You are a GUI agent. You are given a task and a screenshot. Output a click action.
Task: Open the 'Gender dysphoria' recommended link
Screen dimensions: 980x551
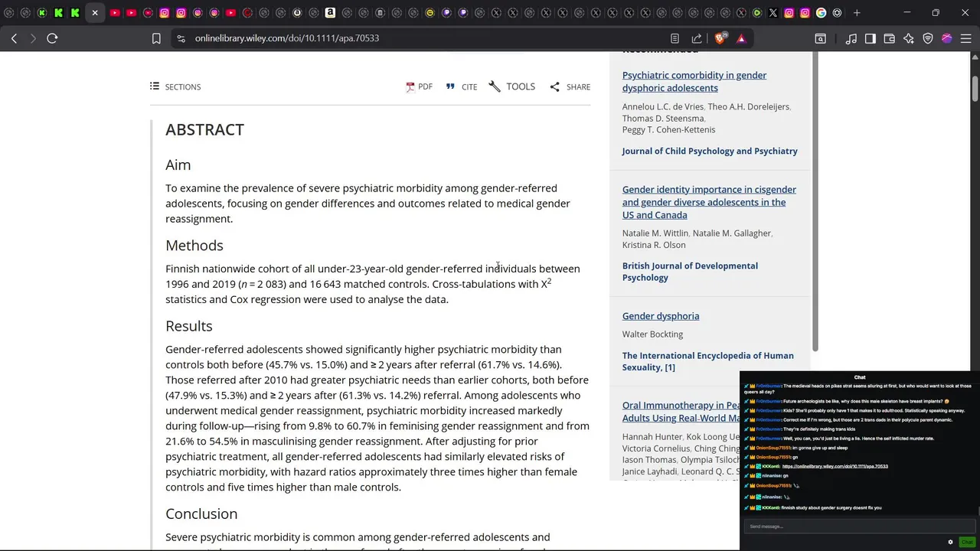[661, 316]
